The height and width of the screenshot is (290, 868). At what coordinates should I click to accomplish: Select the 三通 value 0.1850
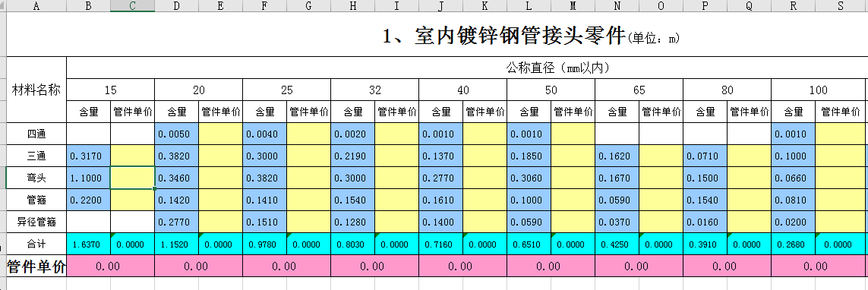(529, 156)
